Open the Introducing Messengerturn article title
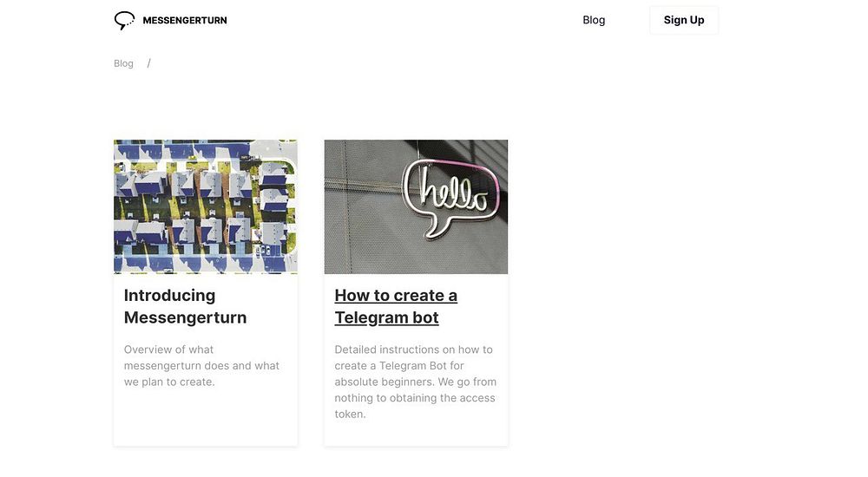Image resolution: width=868 pixels, height=477 pixels. 186,306
